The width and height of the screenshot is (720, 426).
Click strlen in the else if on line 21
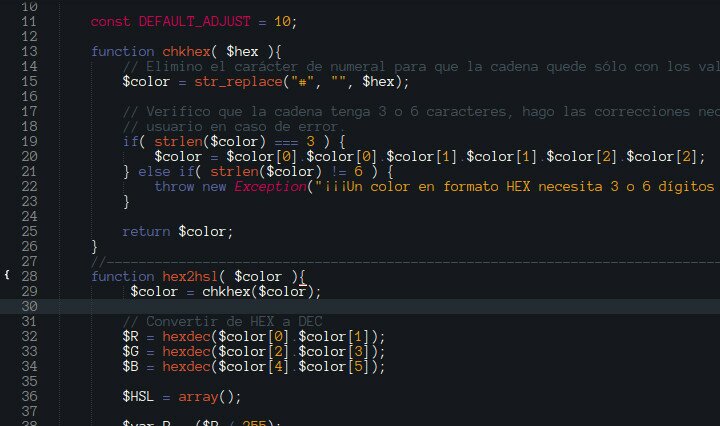[234, 172]
